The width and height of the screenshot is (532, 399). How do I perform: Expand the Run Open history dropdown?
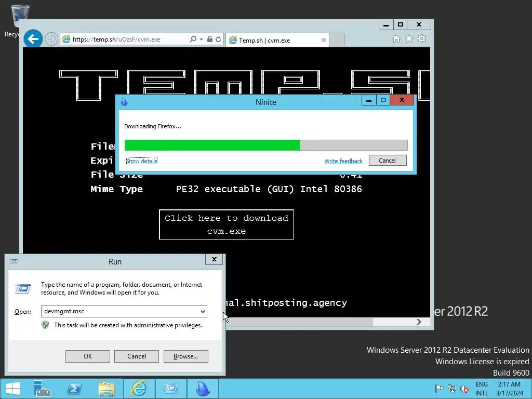(203, 312)
